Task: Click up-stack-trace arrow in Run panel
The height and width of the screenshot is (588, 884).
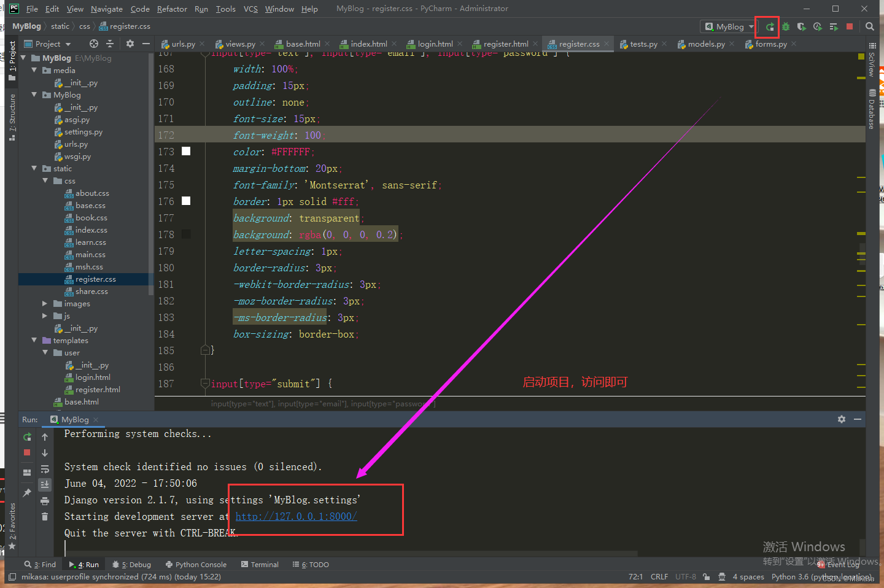Action: point(45,437)
